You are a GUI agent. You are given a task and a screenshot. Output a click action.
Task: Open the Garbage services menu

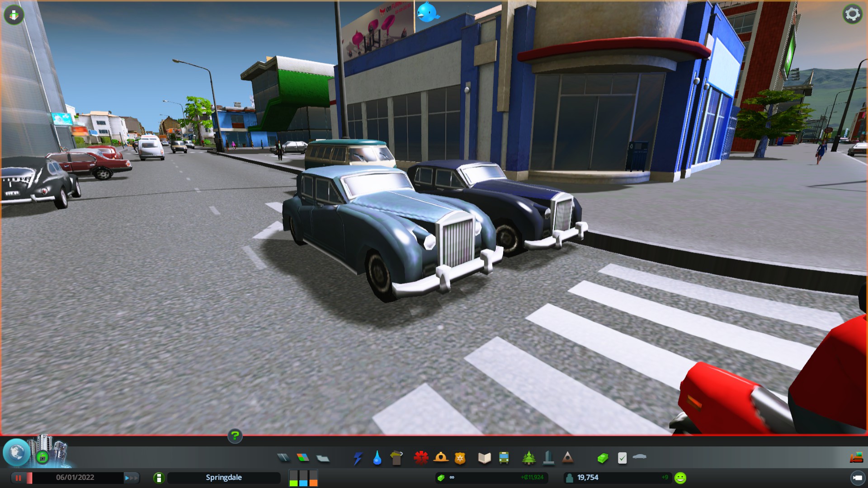(x=396, y=458)
